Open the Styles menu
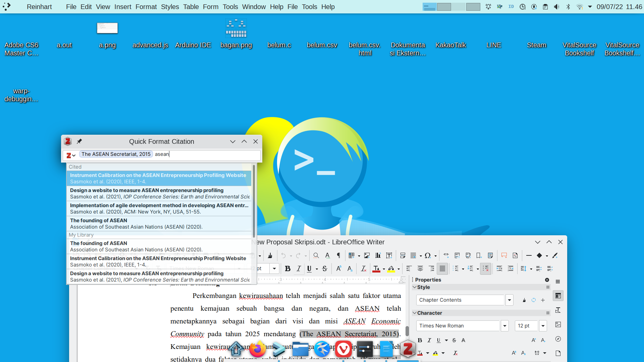The width and height of the screenshot is (644, 362). [x=170, y=7]
